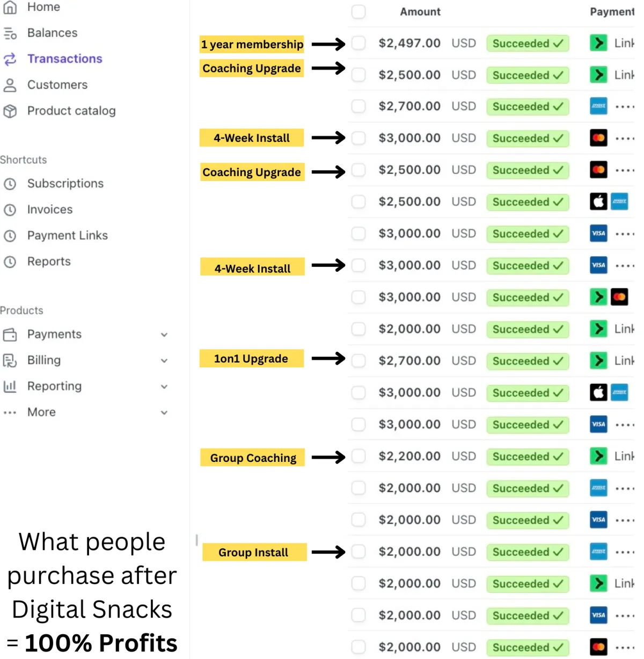
Task: Click the Product catalog box icon
Action: (10, 111)
